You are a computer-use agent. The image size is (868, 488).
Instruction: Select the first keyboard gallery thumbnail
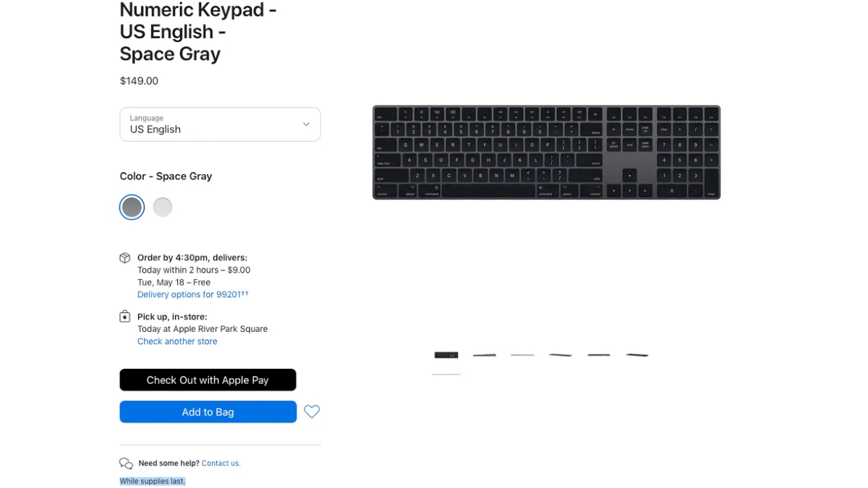tap(446, 355)
